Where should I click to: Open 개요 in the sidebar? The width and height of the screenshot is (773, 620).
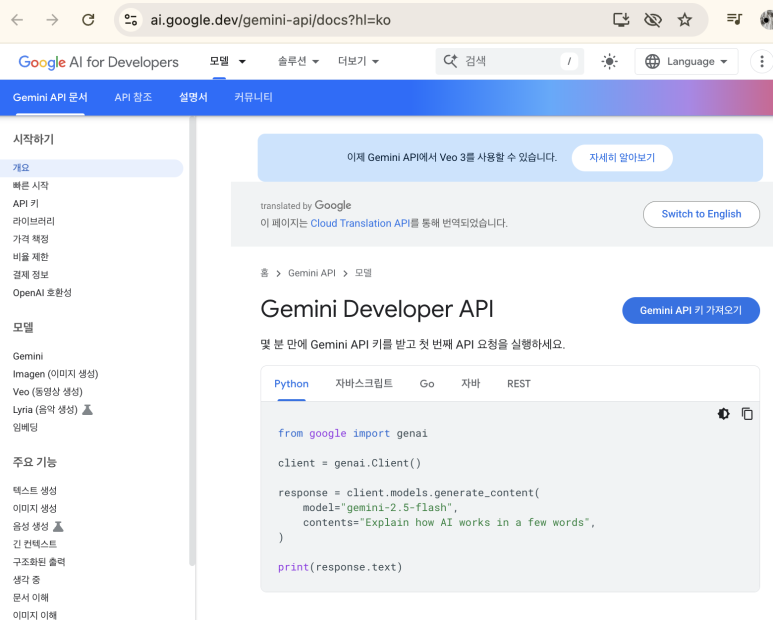(91, 168)
